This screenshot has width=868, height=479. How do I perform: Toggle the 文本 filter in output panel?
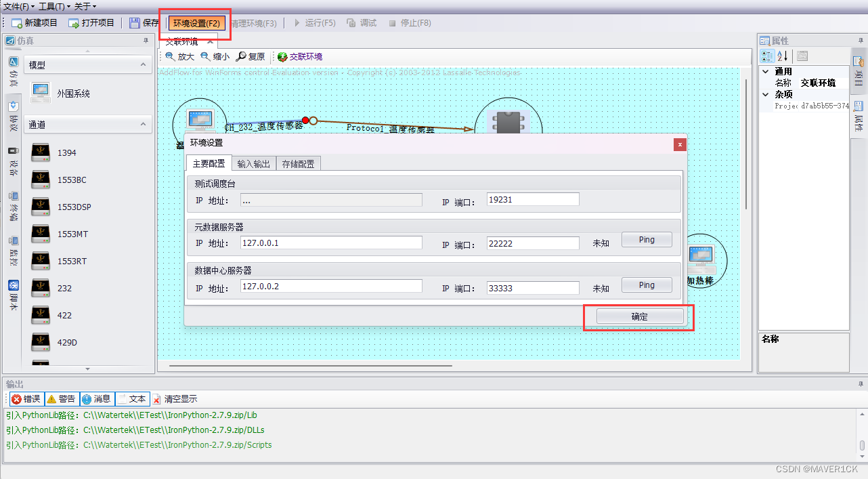(131, 399)
